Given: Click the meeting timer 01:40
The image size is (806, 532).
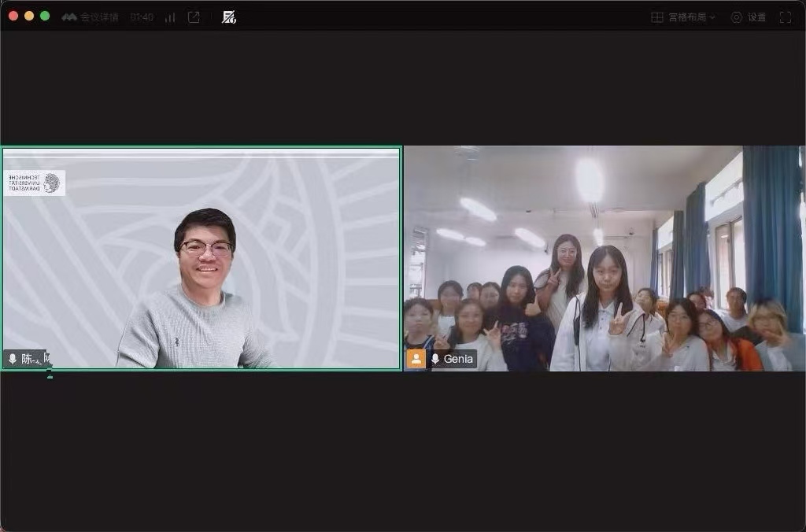Looking at the screenshot, I should tap(142, 17).
